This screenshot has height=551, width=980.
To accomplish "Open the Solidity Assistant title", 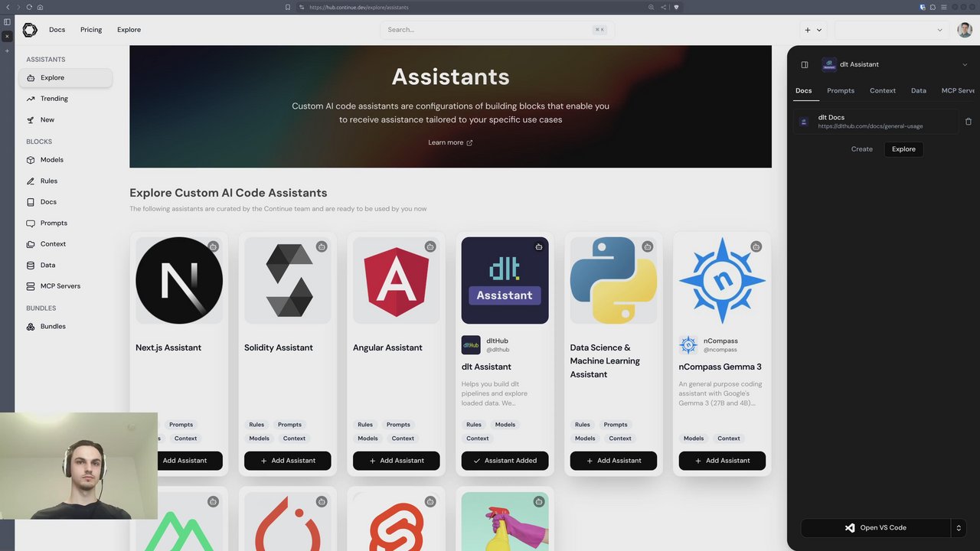I will (279, 347).
